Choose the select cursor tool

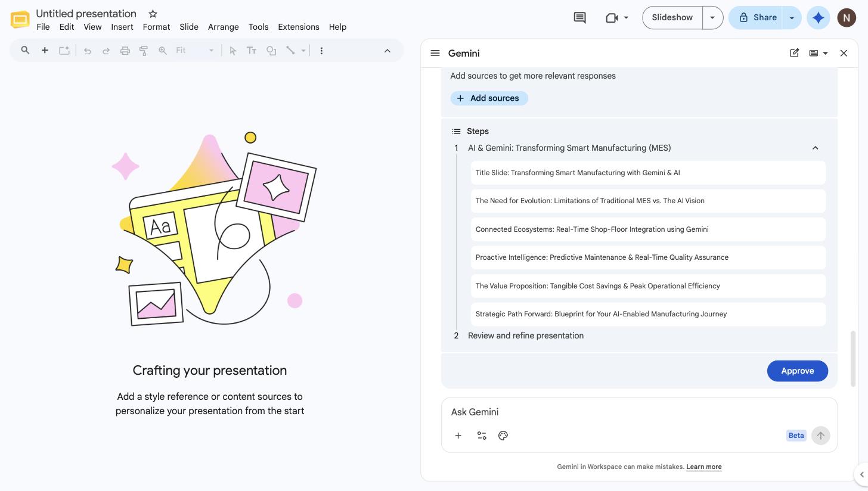click(233, 51)
